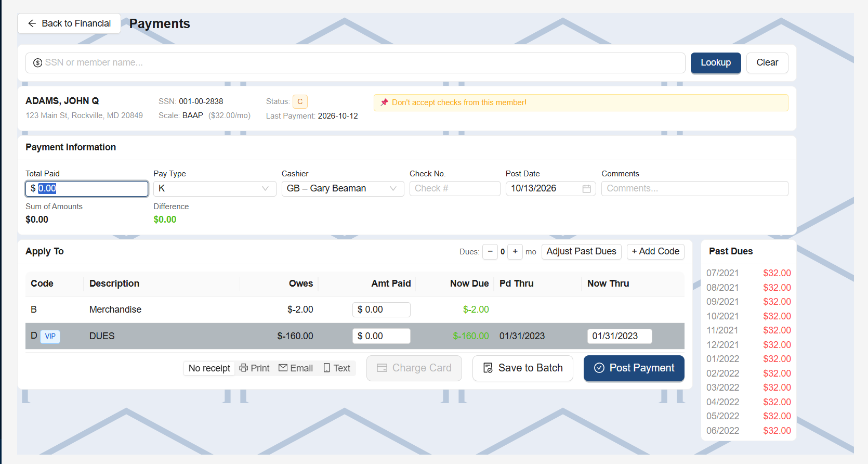Image resolution: width=868 pixels, height=464 pixels.
Task: Click the 06/2022 past due row
Action: 748,431
